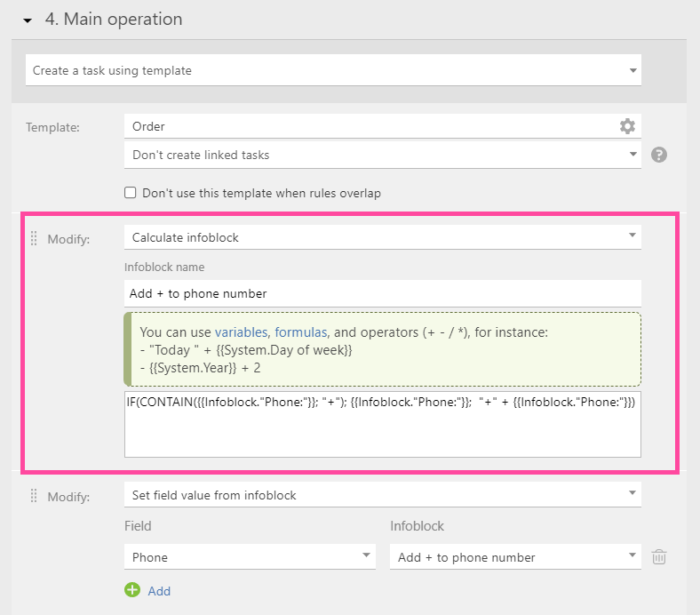
Task: Open the Phone field dropdown
Action: (x=250, y=557)
